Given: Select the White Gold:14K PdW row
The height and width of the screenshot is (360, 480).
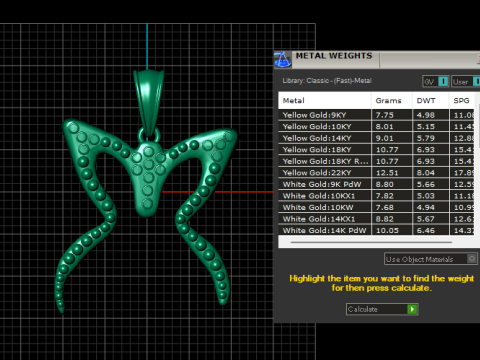Looking at the screenshot, I should tap(376, 230).
